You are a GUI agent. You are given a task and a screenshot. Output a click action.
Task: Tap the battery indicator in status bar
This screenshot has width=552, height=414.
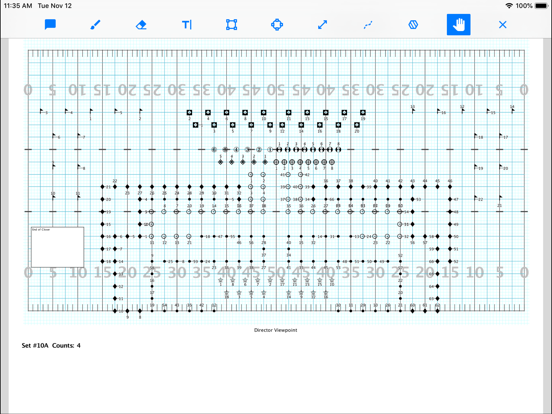(541, 6)
